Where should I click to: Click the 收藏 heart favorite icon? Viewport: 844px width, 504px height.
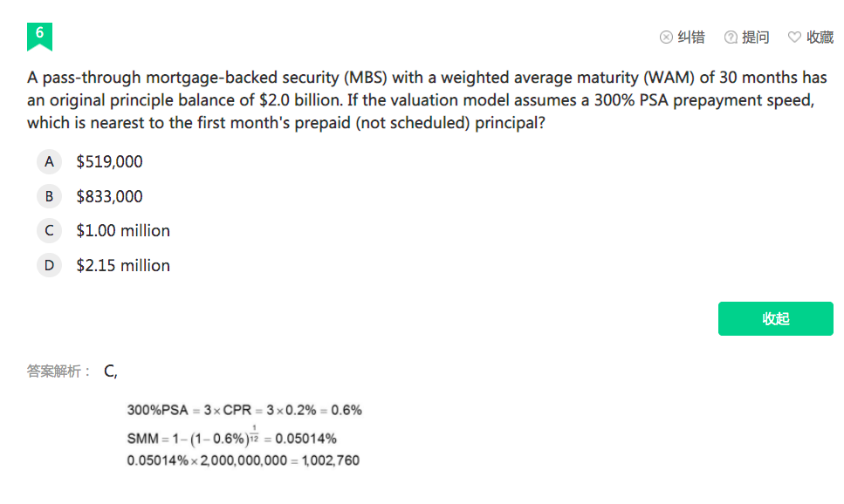click(x=794, y=37)
